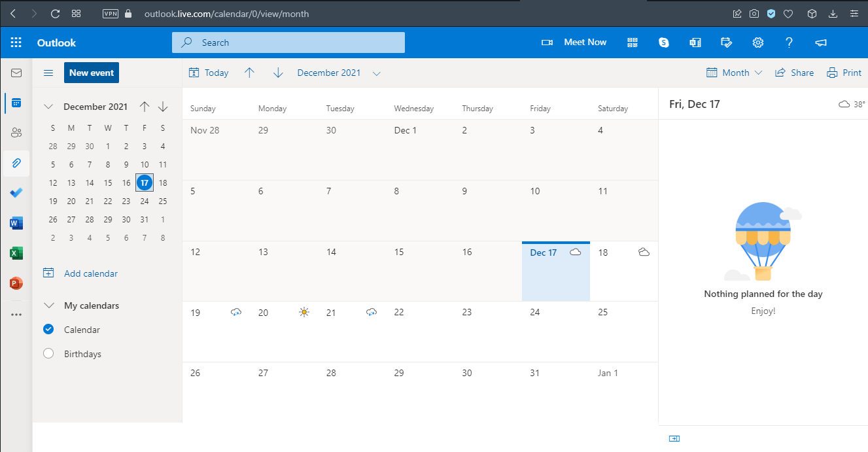Open the Mail icon in left sidebar
The image size is (868, 452).
[16, 73]
